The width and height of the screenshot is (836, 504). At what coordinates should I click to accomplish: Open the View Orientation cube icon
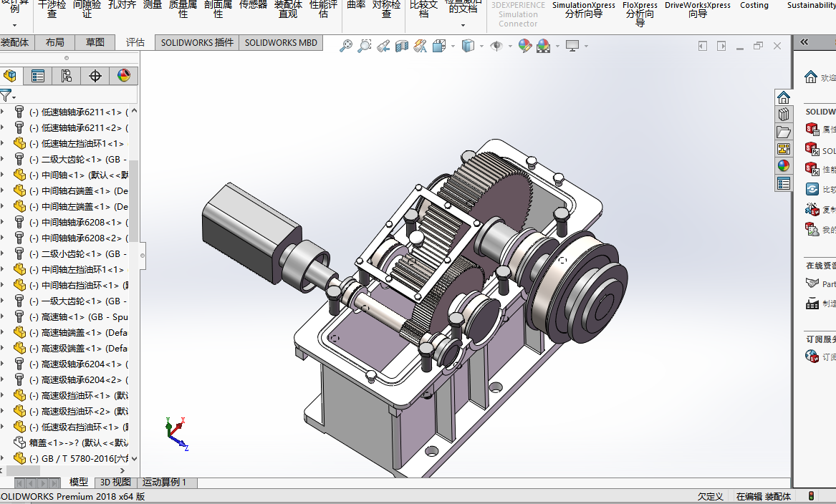pos(439,47)
